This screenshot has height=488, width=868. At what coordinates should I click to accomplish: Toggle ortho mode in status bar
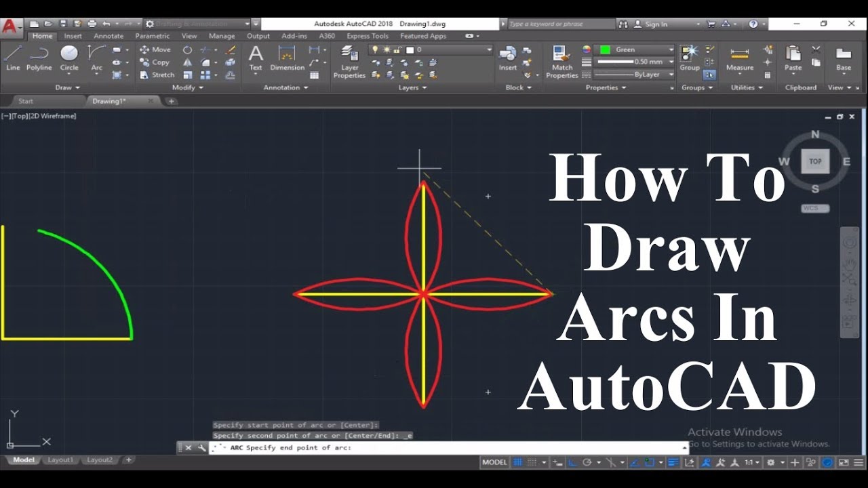click(572, 462)
